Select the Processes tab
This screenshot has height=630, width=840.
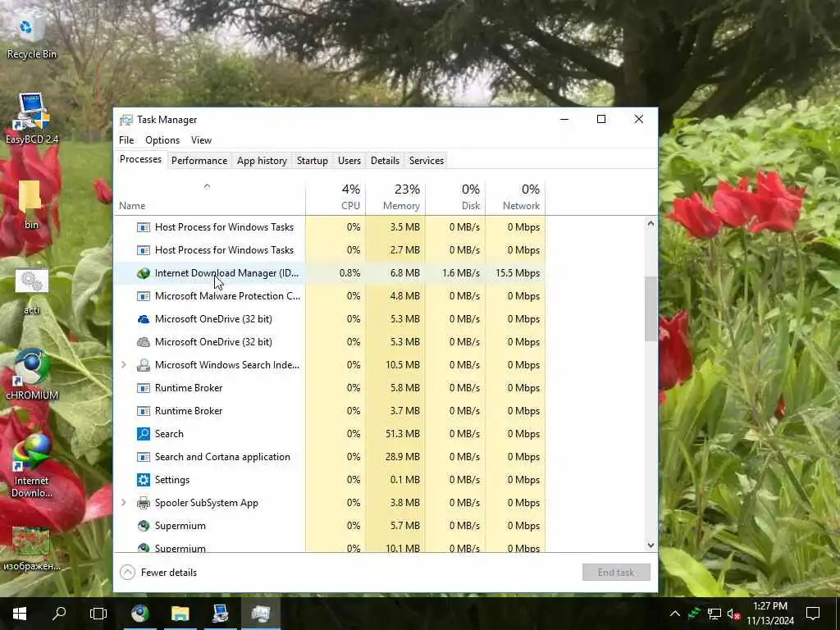[140, 160]
